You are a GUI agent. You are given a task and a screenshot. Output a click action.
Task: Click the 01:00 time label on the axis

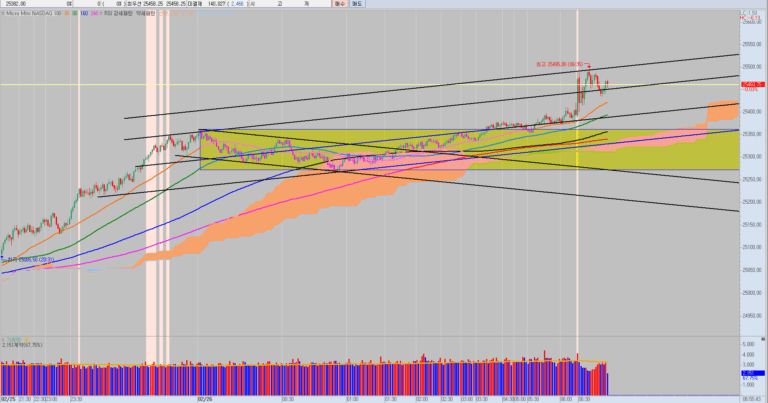(353, 399)
